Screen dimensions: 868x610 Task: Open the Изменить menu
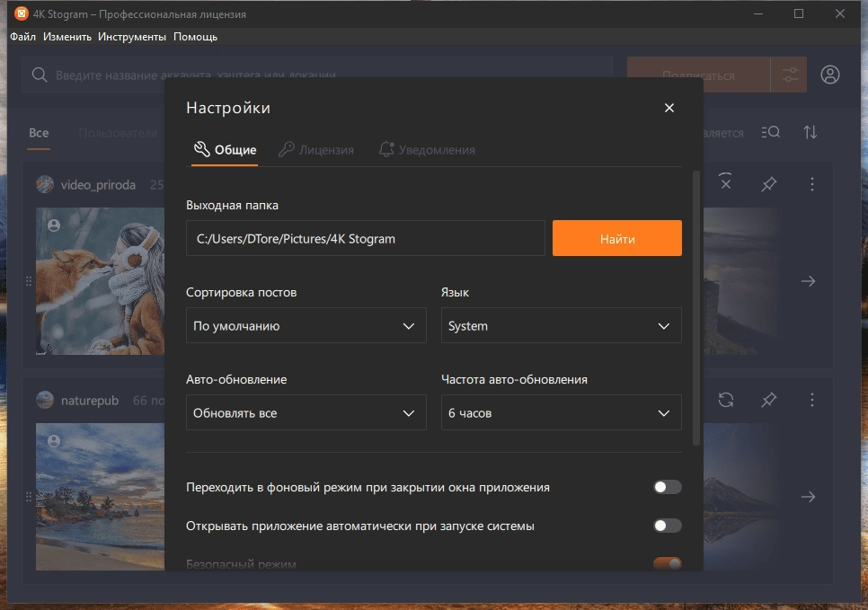67,37
